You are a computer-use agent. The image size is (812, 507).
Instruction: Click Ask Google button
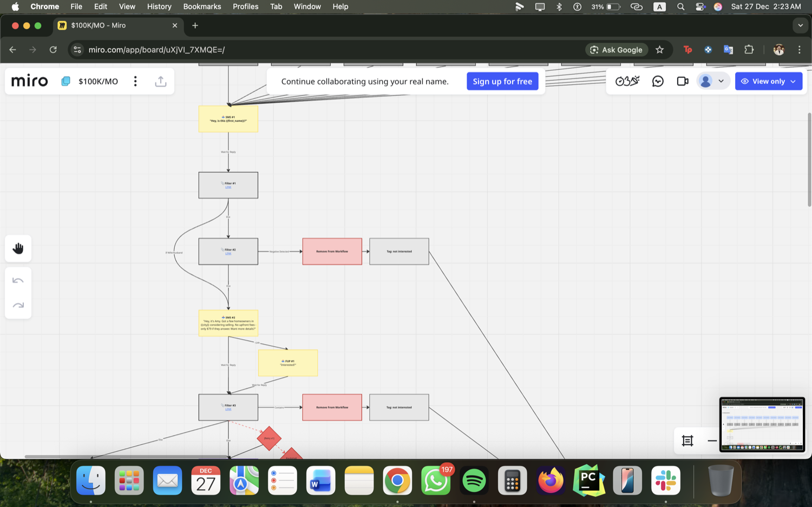617,50
